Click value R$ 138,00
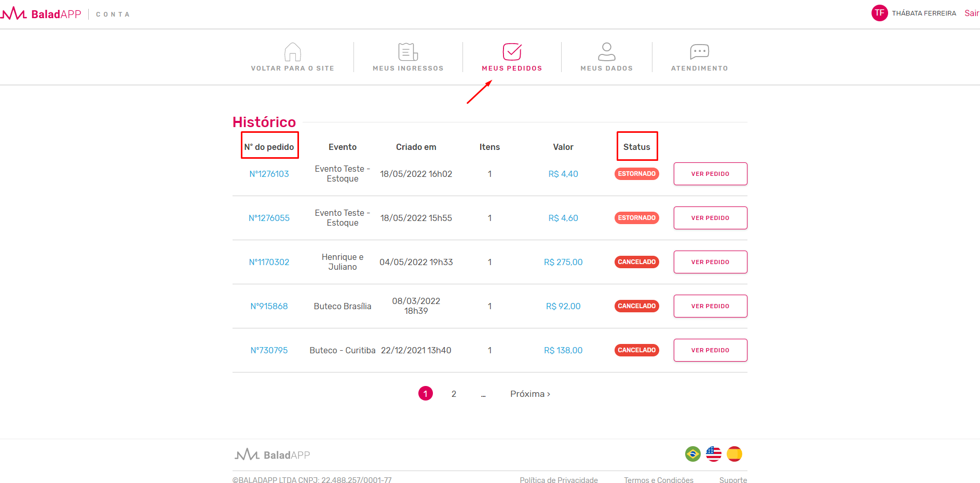The height and width of the screenshot is (483, 980). click(x=563, y=350)
